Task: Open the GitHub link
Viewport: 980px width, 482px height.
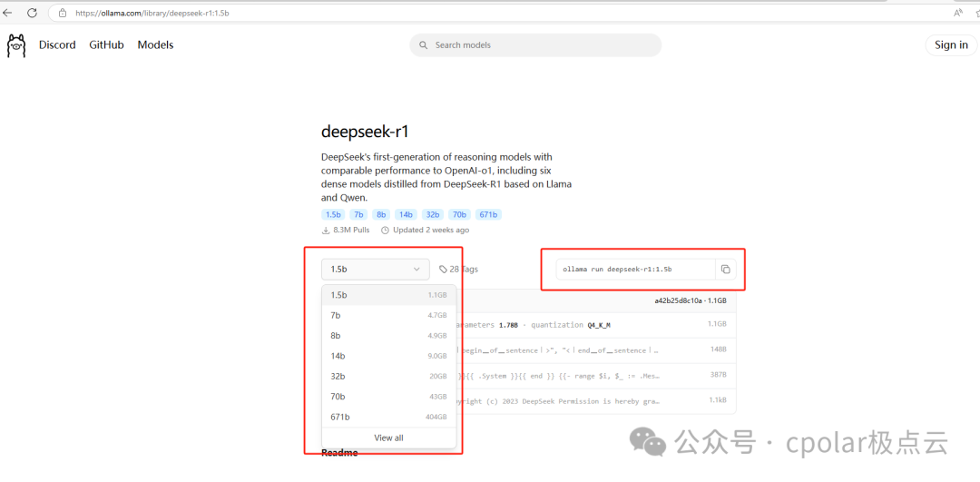Action: pyautogui.click(x=106, y=45)
